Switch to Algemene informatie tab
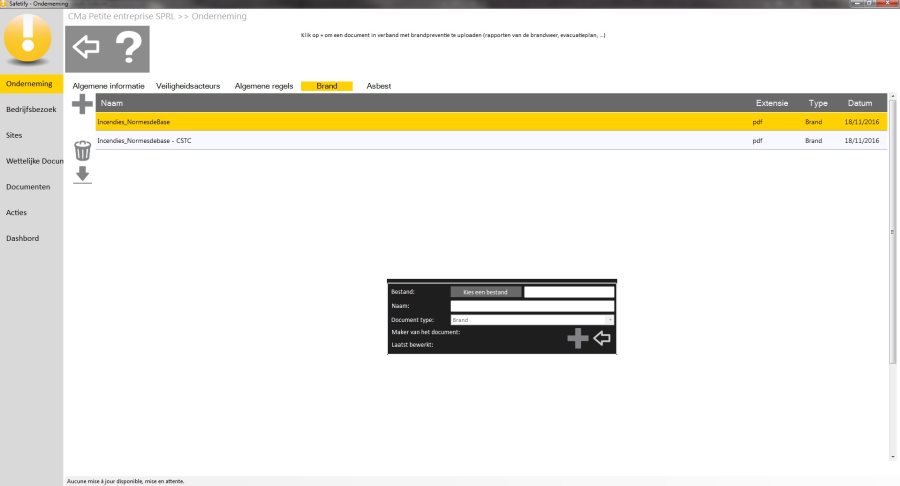Viewport: 900px width, 486px height. pyautogui.click(x=108, y=86)
